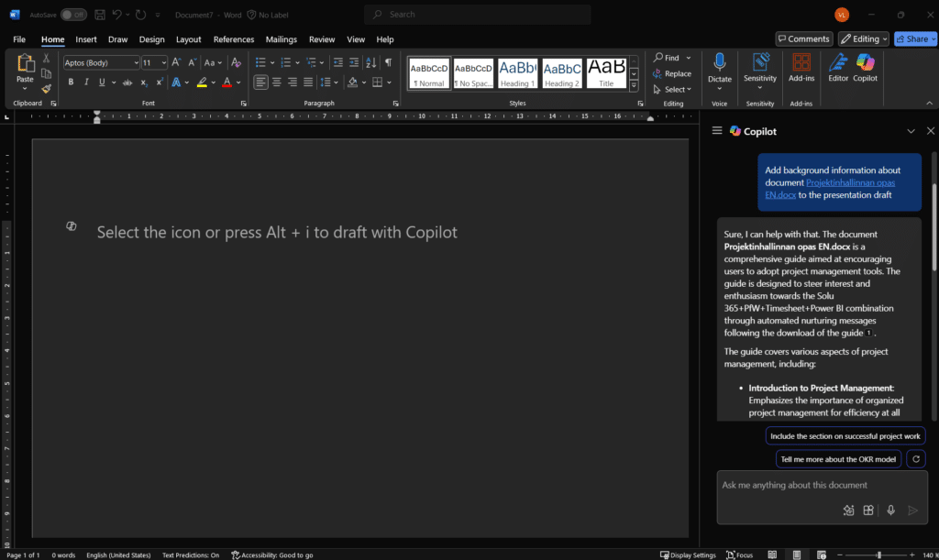Image resolution: width=939 pixels, height=560 pixels.
Task: Click the Format Painter brush icon
Action: click(x=46, y=89)
